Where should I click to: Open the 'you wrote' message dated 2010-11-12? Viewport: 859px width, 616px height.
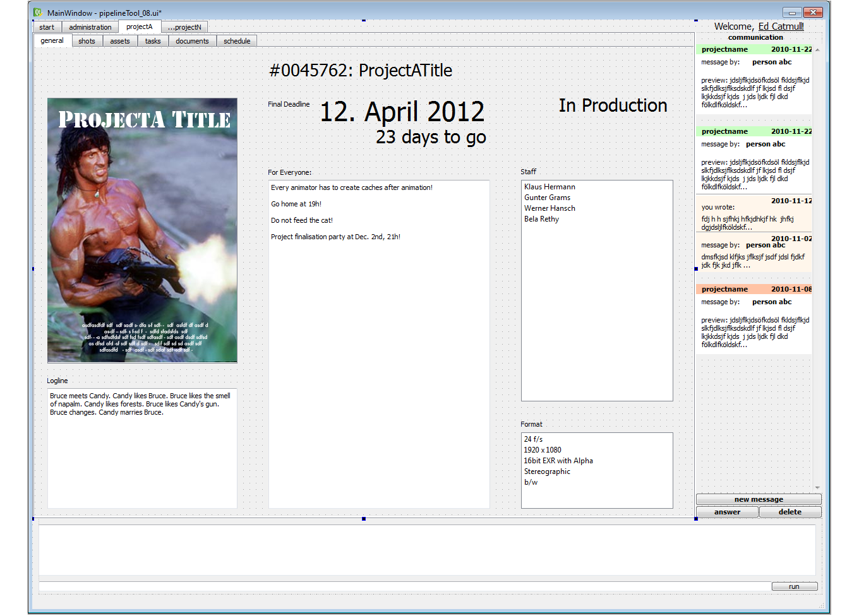coord(754,213)
